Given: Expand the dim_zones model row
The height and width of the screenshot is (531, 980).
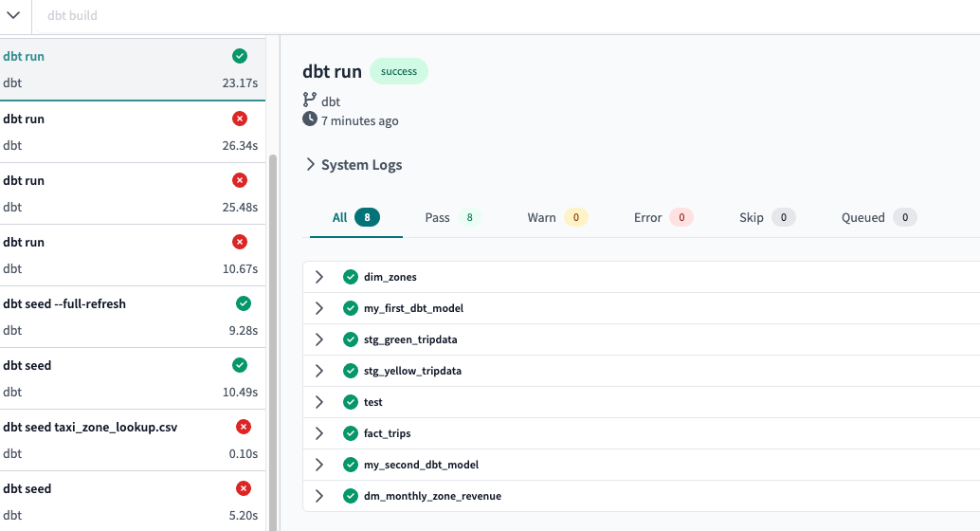Looking at the screenshot, I should click(x=318, y=277).
